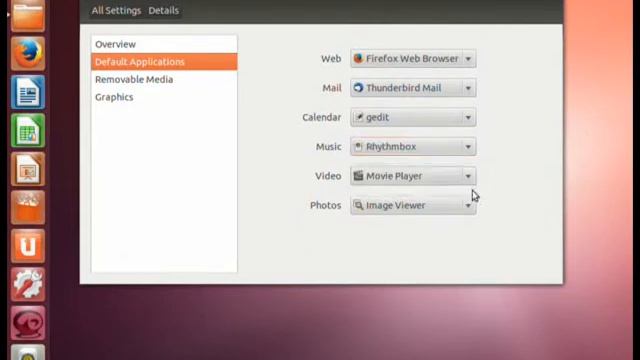Click the Image Viewer icon in the Photos combo box

pyautogui.click(x=358, y=205)
